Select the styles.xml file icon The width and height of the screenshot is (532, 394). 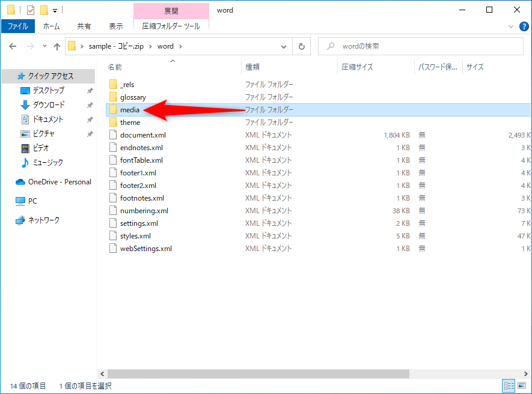point(113,235)
